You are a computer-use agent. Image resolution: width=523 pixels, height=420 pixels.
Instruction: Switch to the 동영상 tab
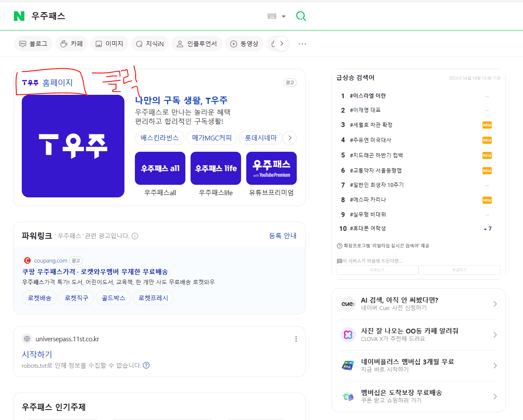tap(244, 43)
